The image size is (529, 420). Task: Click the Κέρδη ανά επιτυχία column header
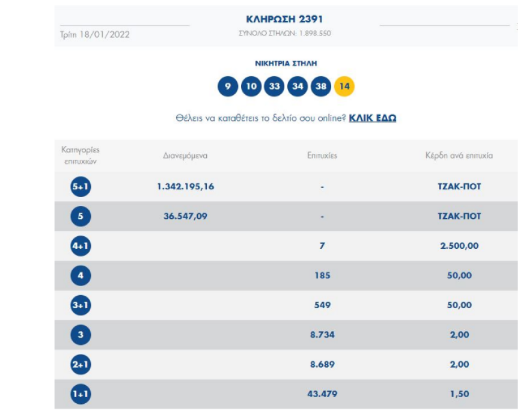tap(459, 156)
